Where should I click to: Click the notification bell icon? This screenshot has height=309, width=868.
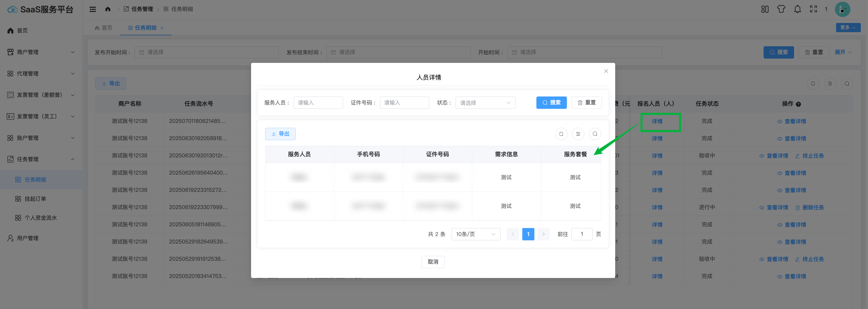[797, 9]
